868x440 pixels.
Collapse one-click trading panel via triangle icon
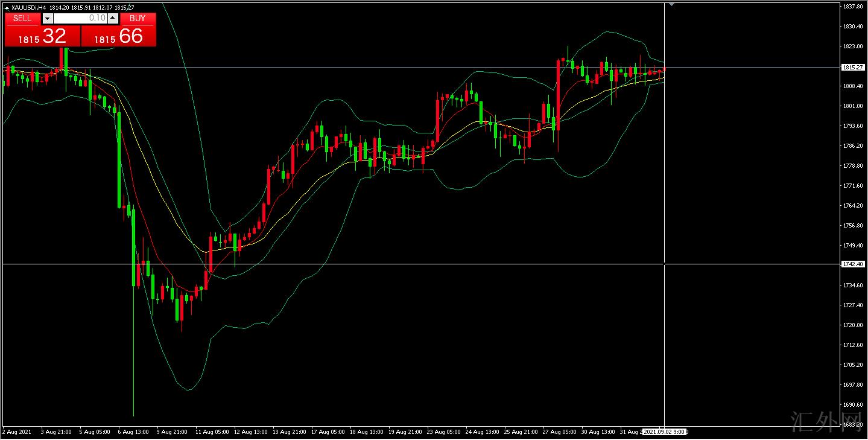(x=7, y=8)
